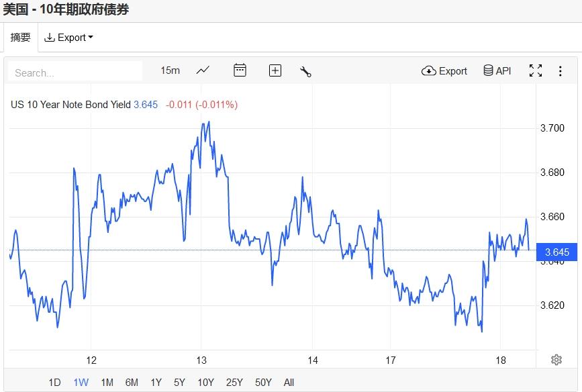This screenshot has height=392, width=582.
Task: Click the Search input field
Action: (75, 72)
